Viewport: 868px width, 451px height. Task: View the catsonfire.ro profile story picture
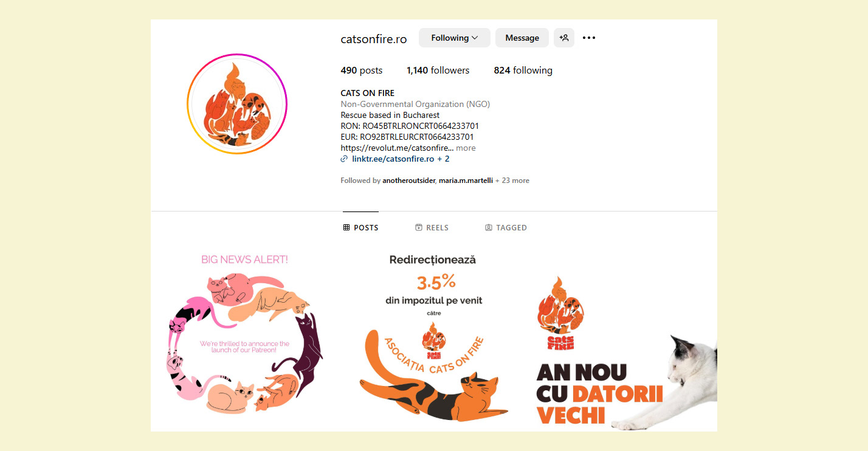tap(237, 104)
